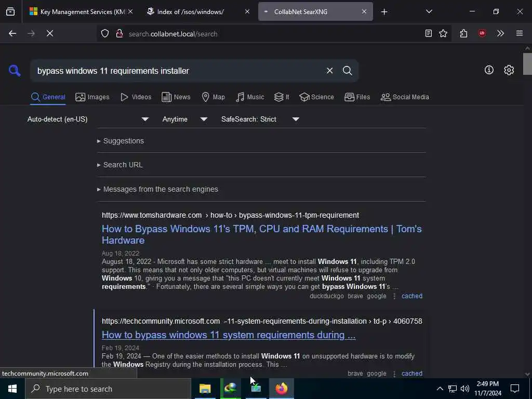Switch to the Files category tab
This screenshot has height=399, width=532.
pyautogui.click(x=357, y=97)
